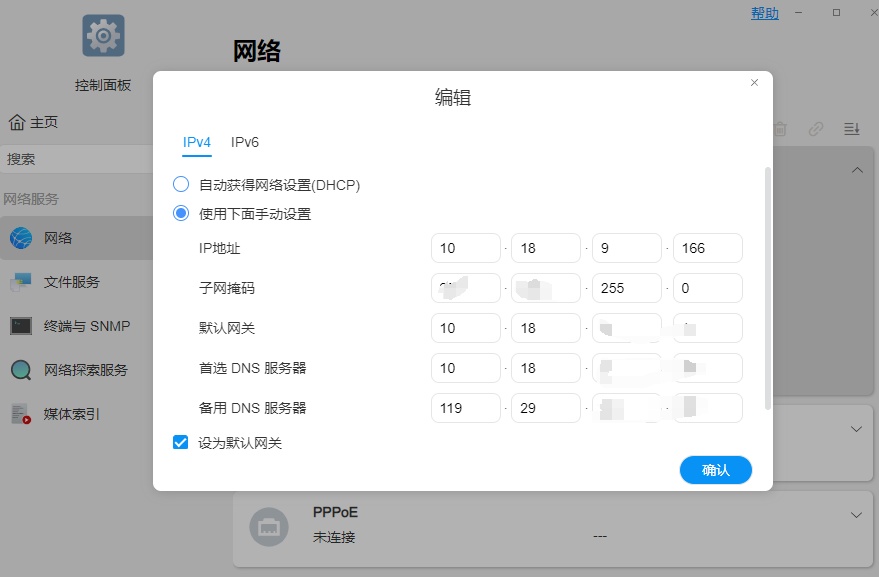Open 终端与 SNMP terminal icon
This screenshot has width=879, height=577.
(x=21, y=326)
